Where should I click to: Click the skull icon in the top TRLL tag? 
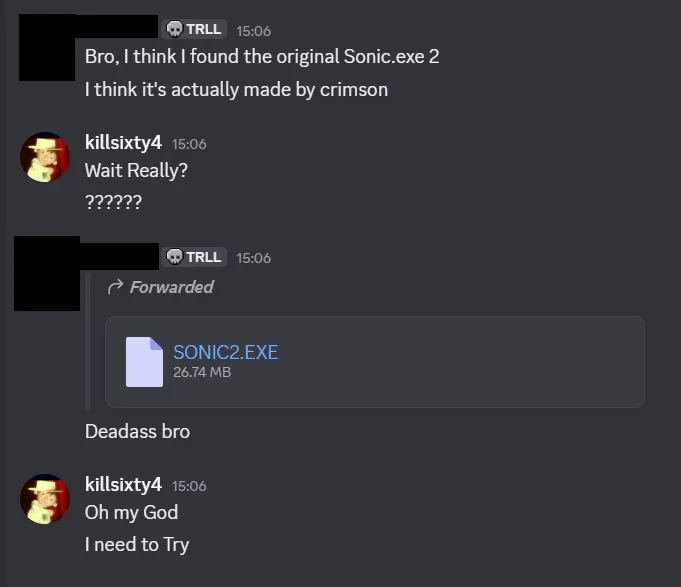[x=175, y=29]
